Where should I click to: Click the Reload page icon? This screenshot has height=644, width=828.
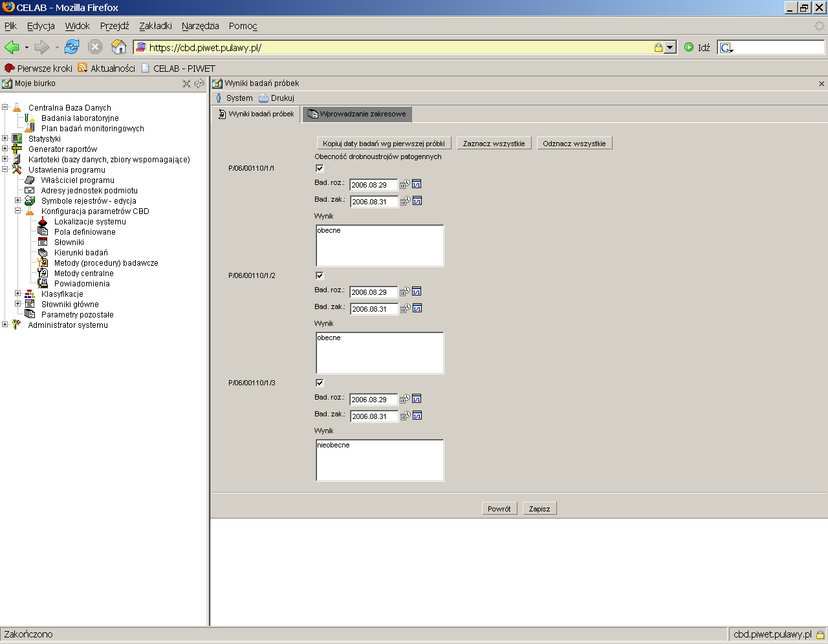72,47
